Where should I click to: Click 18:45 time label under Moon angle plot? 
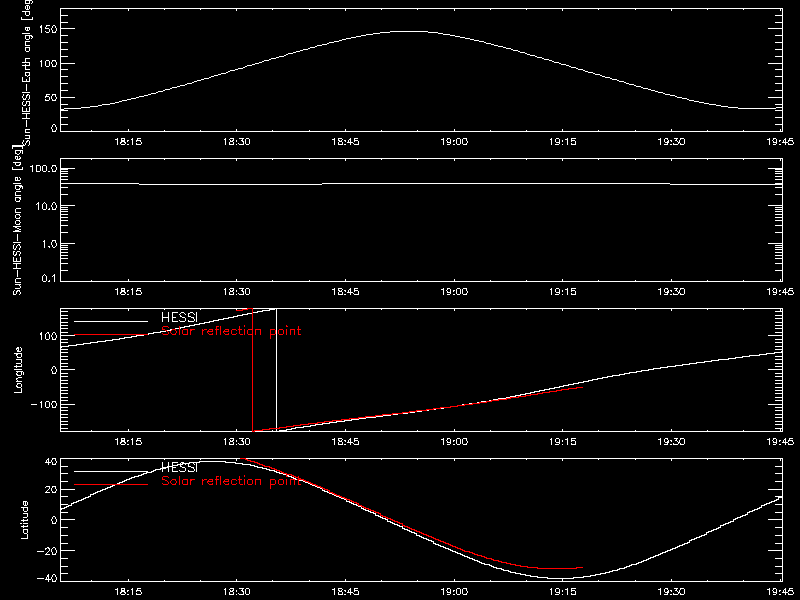click(345, 292)
